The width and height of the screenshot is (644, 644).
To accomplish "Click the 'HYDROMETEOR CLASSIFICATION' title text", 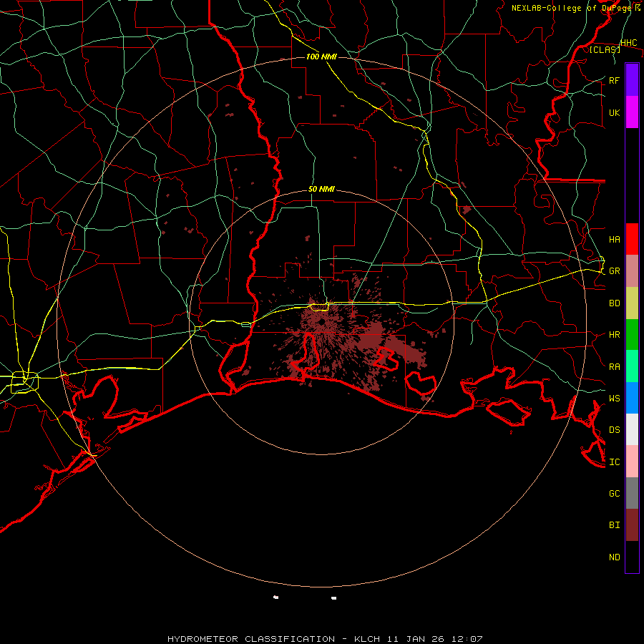I will click(250, 639).
